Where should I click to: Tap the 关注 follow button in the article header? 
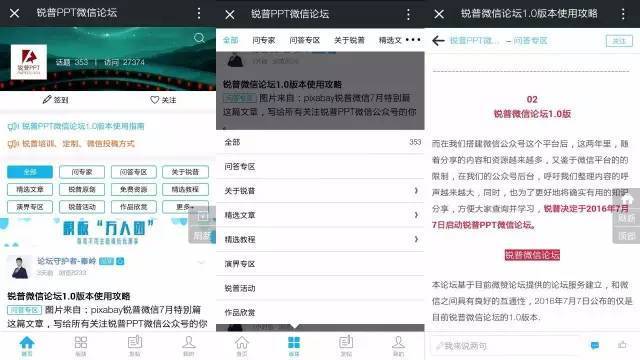(619, 40)
